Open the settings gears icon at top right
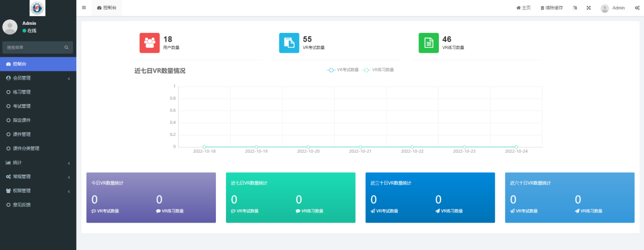 [x=637, y=8]
